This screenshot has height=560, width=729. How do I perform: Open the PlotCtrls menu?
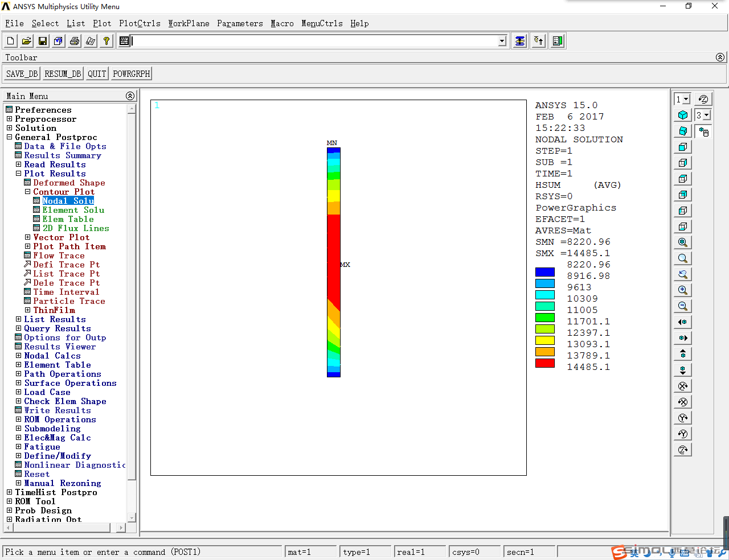[140, 23]
